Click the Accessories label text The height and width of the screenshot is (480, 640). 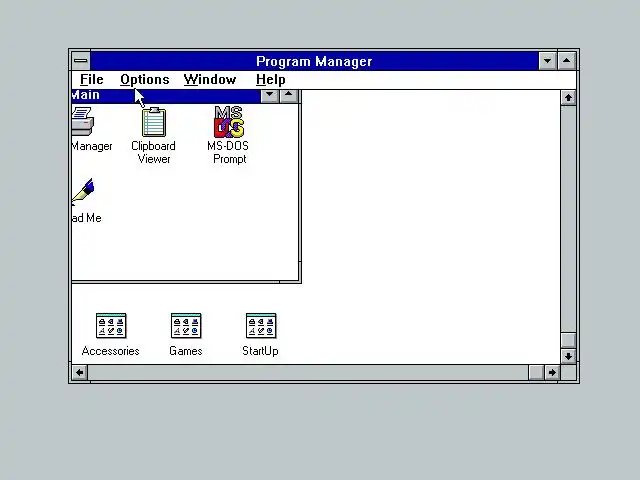coord(111,351)
